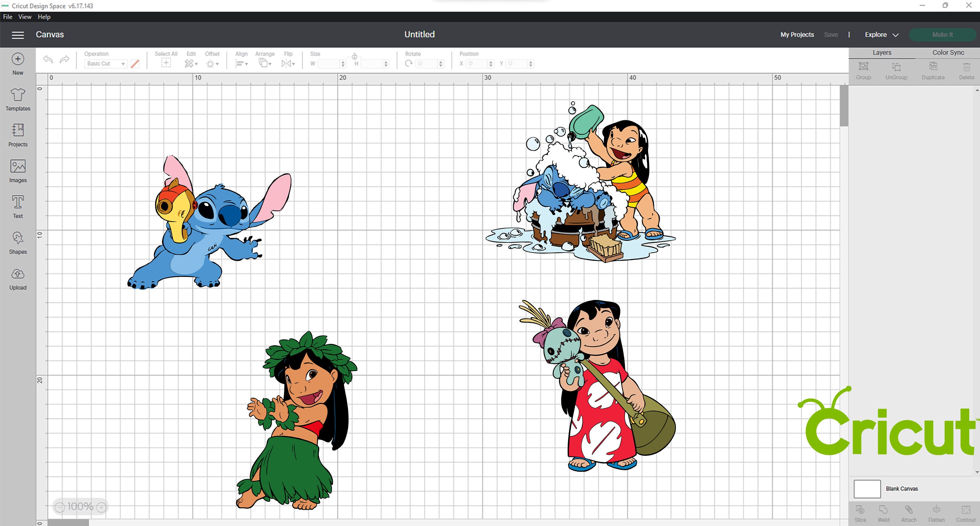Click the Width stepper arrows
Image resolution: width=980 pixels, height=526 pixels.
click(x=343, y=64)
